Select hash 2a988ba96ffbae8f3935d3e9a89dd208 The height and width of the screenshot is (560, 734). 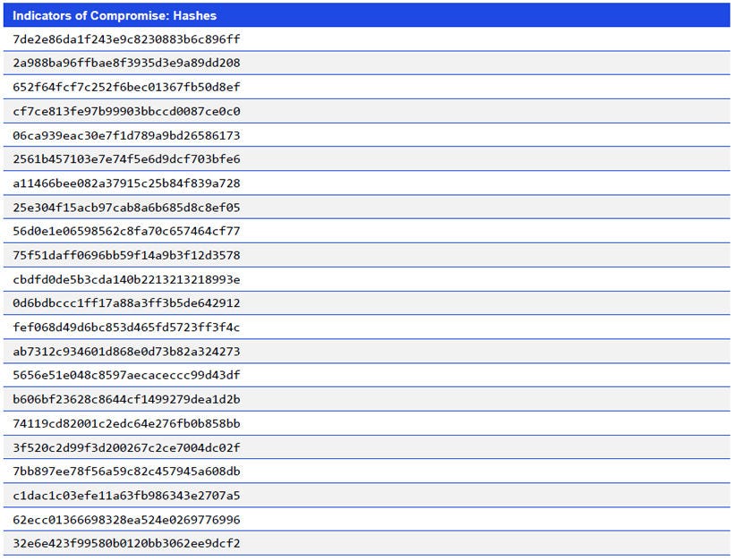click(x=125, y=64)
